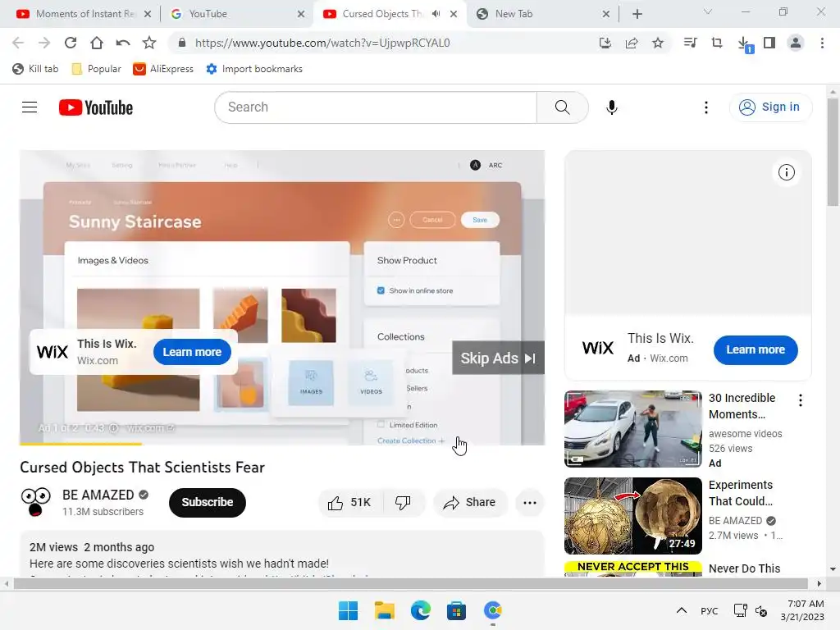Screen dimensions: 840x630
Task: Click the star icon beside the home button
Action: click(149, 43)
